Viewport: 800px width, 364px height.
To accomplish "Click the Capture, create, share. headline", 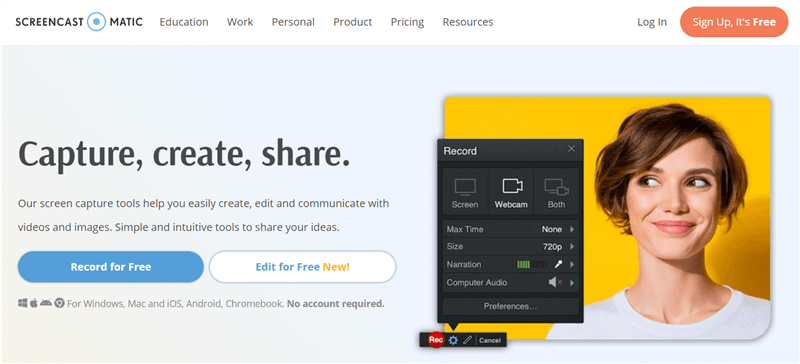I will pyautogui.click(x=184, y=153).
